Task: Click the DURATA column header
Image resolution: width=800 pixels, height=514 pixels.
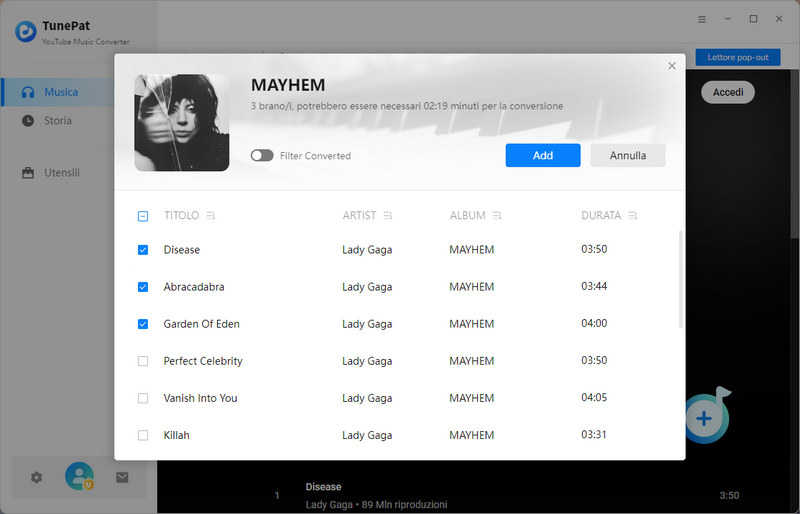Action: pos(601,215)
